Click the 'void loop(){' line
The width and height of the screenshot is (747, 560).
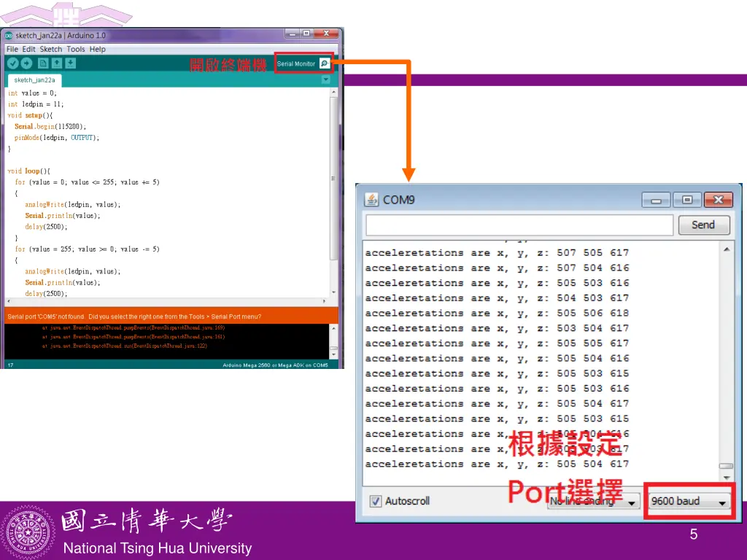(28, 171)
